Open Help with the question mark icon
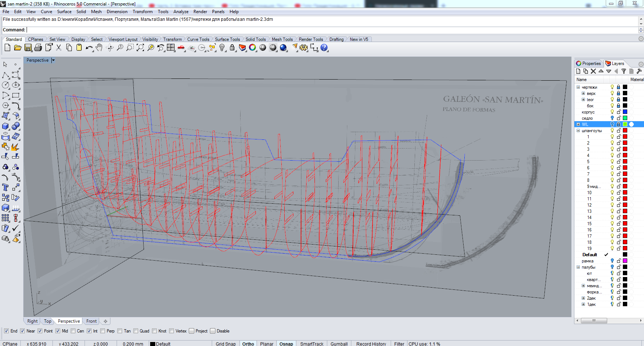The height and width of the screenshot is (346, 644). [x=324, y=48]
